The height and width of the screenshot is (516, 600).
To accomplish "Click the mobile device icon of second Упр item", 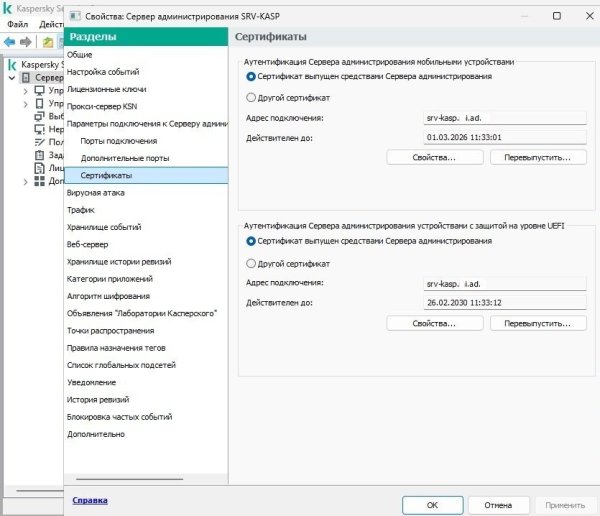I will (39, 103).
